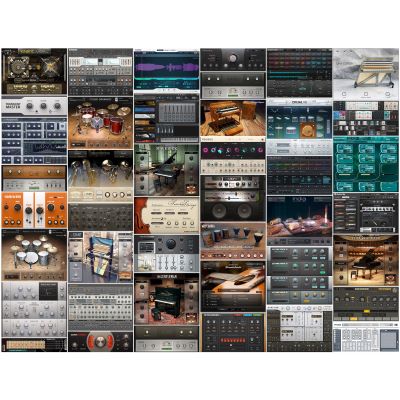This screenshot has height=400, width=400.
Task: Select the steampunk gears plugin thumbnail
Action: [34, 71]
